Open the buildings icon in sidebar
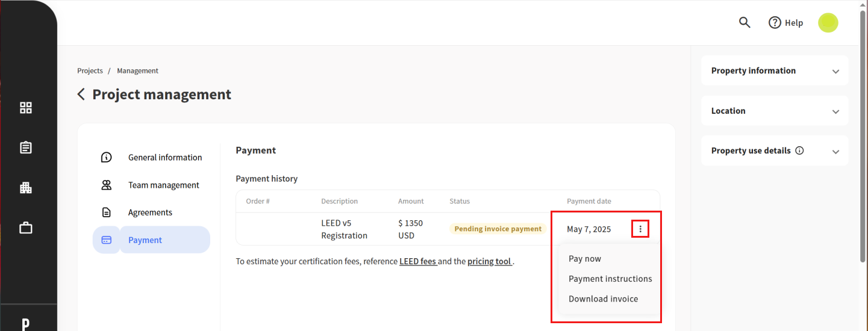 (x=26, y=188)
